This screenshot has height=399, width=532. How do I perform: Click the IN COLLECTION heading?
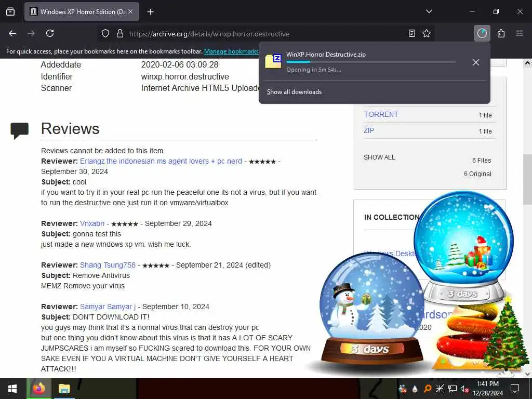pos(392,217)
